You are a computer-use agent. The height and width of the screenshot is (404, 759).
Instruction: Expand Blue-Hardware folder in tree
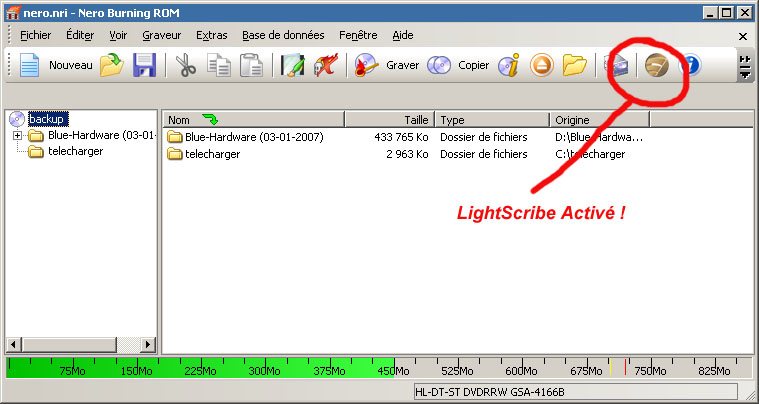tap(17, 135)
